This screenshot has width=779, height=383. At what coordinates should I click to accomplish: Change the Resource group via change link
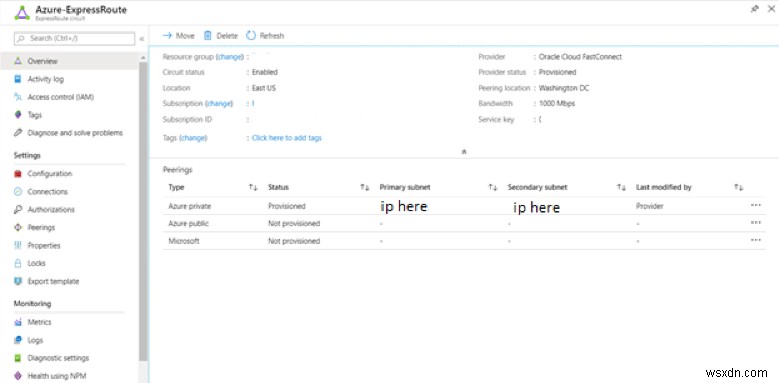point(230,57)
